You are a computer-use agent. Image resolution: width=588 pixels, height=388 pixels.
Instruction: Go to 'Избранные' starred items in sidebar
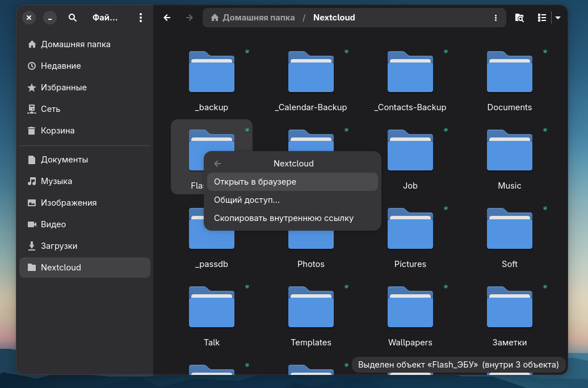tap(64, 87)
